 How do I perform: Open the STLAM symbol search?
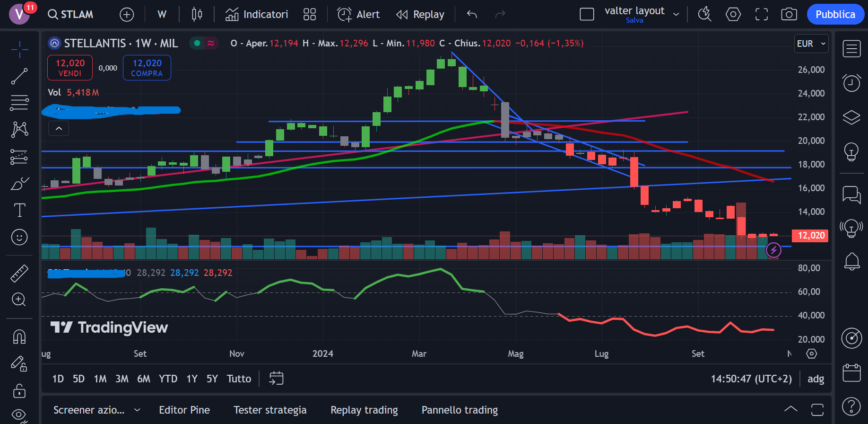click(70, 14)
